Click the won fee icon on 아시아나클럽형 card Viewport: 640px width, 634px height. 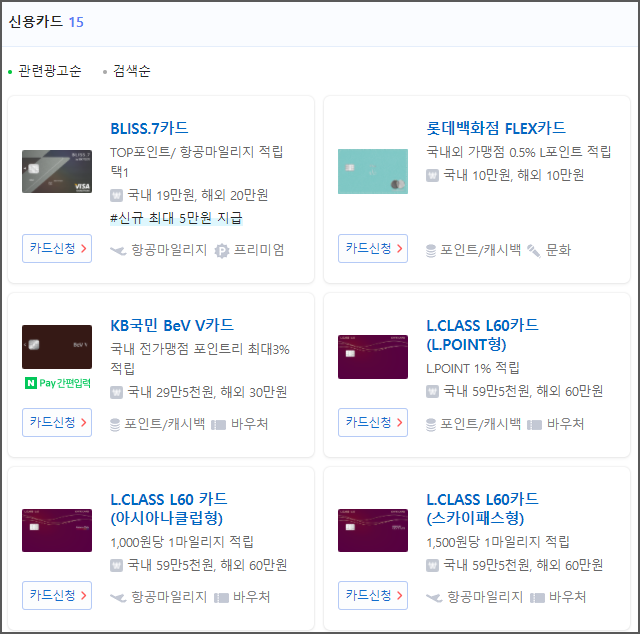(116, 565)
